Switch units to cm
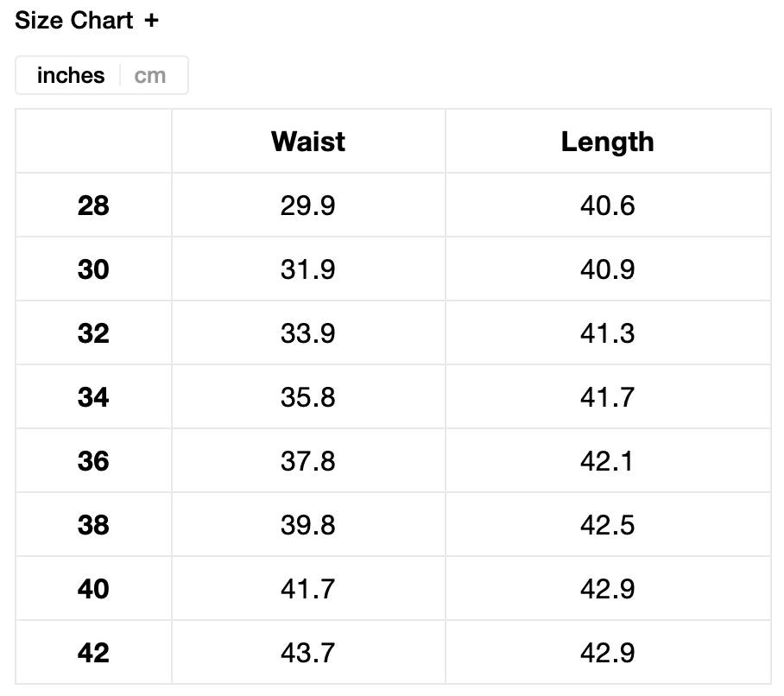The image size is (784, 696). 150,76
